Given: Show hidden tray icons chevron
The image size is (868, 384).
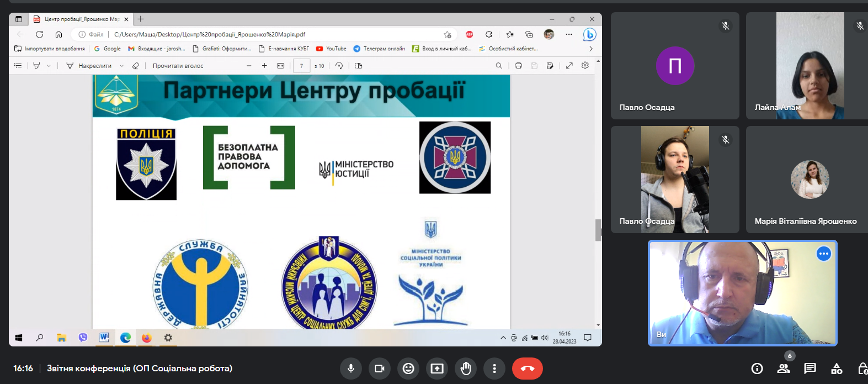Looking at the screenshot, I should [x=503, y=338].
